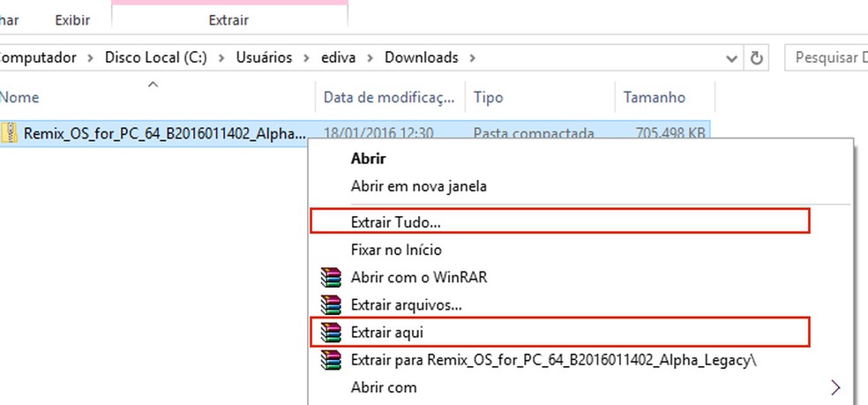868x405 pixels.
Task: Expand chevron after Usuários breadcrumb
Action: (307, 57)
